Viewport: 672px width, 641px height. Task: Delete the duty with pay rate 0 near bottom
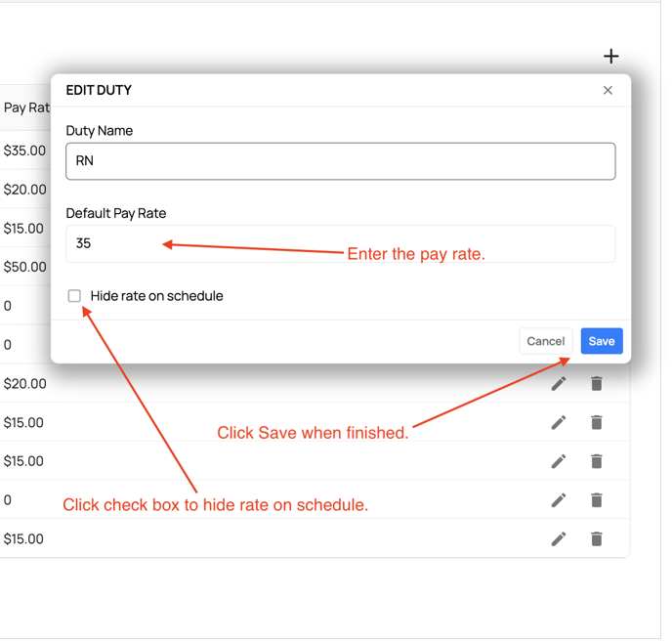pyautogui.click(x=596, y=500)
